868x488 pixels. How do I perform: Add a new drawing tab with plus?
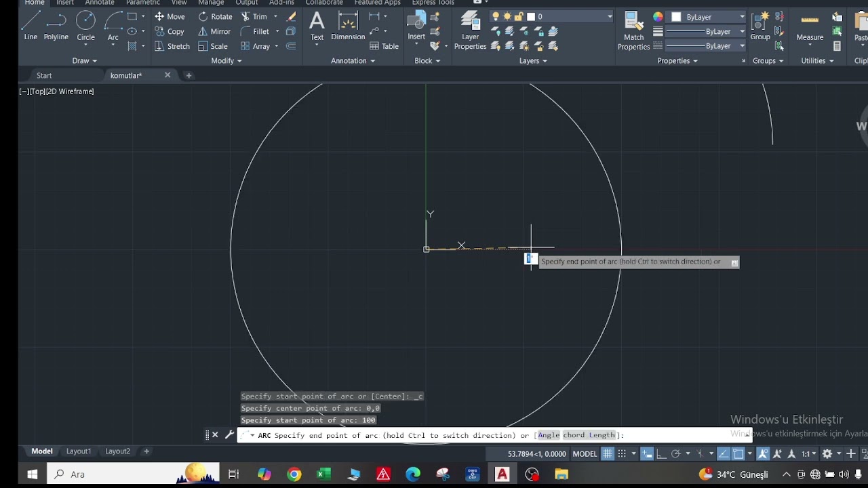(189, 75)
